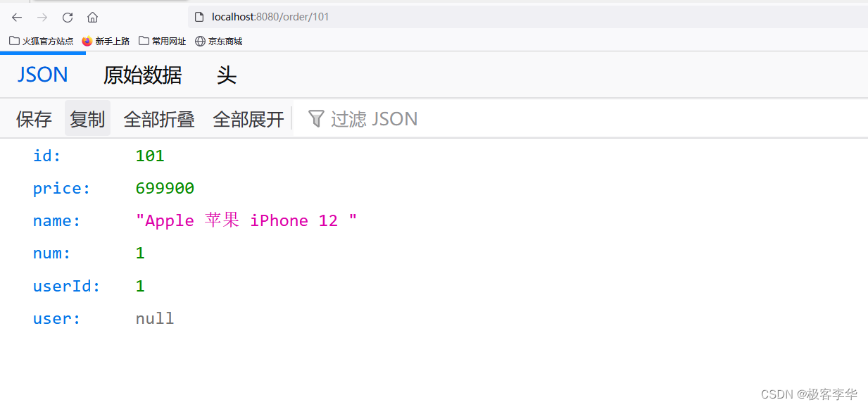868x407 pixels.
Task: Click the page info icon in address bar
Action: (x=199, y=17)
